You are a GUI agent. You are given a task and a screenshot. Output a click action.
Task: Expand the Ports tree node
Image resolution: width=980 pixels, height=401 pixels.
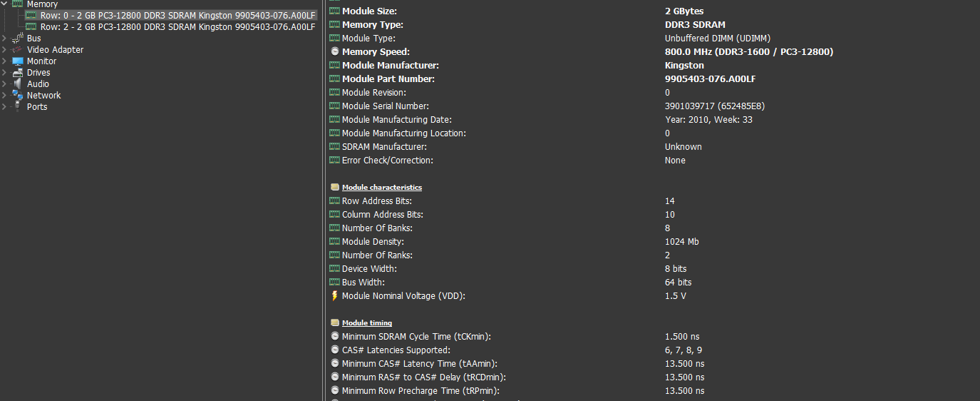click(x=4, y=107)
